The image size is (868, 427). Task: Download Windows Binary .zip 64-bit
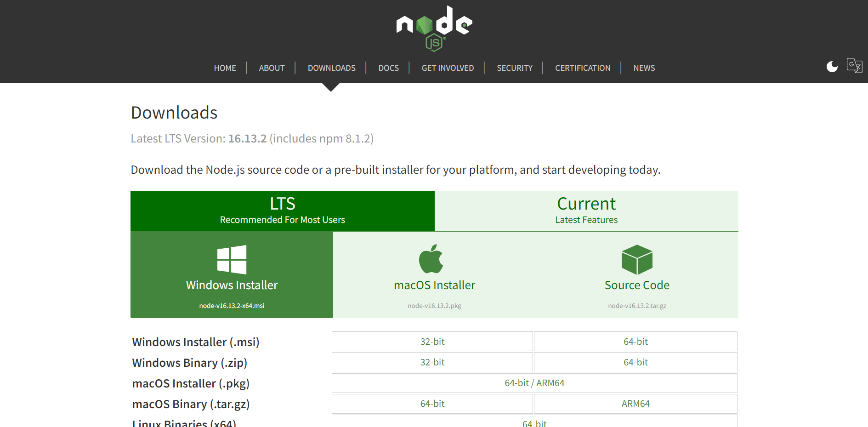tap(635, 362)
